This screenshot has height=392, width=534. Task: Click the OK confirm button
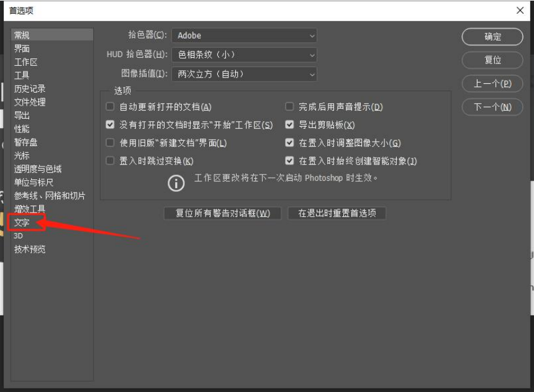pos(492,37)
